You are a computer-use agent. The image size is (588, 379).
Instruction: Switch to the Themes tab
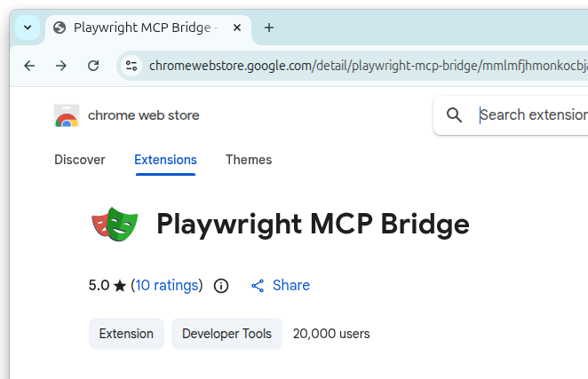point(249,160)
